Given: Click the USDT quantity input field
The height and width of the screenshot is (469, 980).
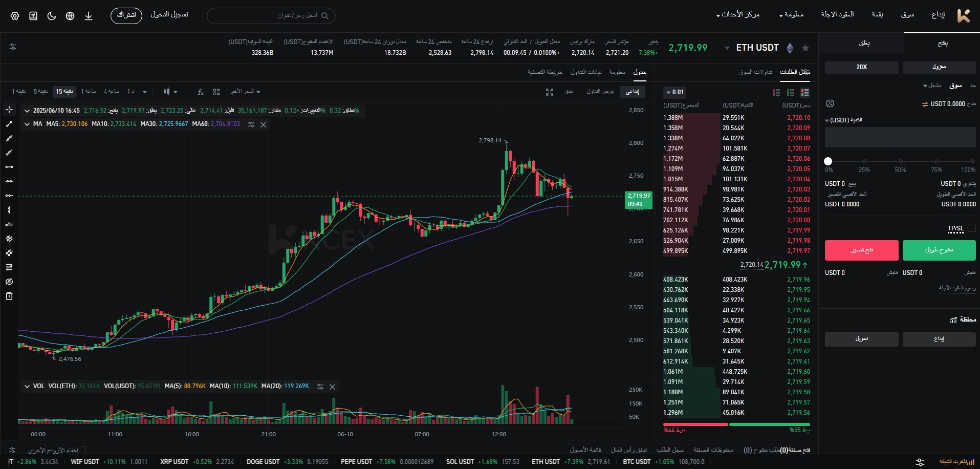Looking at the screenshot, I should [900, 137].
